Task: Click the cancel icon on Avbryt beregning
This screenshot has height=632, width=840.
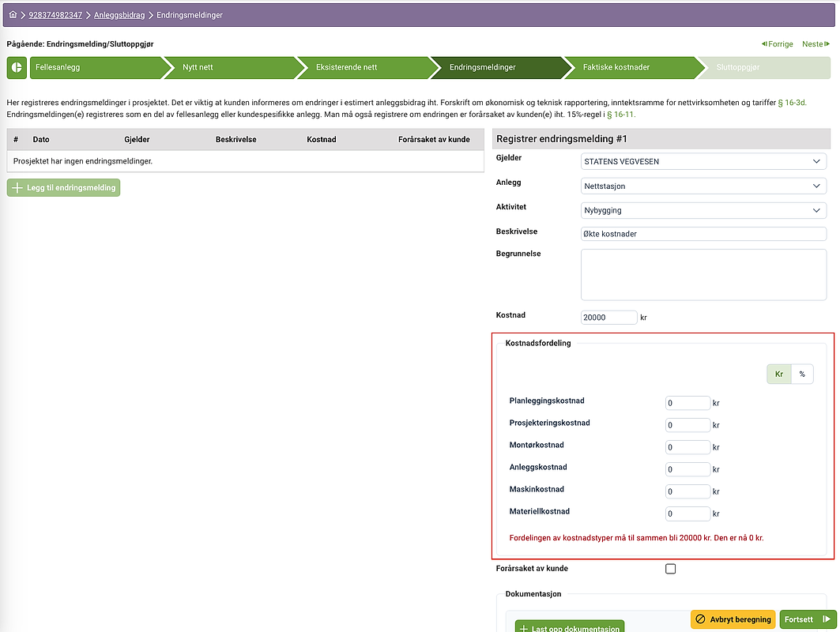Action: click(700, 619)
